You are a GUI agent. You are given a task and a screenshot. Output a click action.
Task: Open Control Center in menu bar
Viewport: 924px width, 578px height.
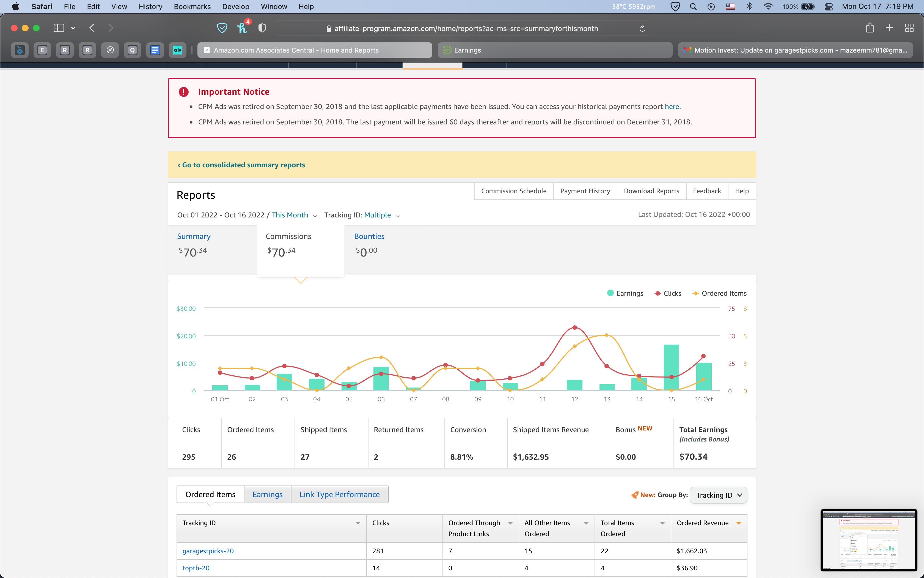click(x=829, y=7)
